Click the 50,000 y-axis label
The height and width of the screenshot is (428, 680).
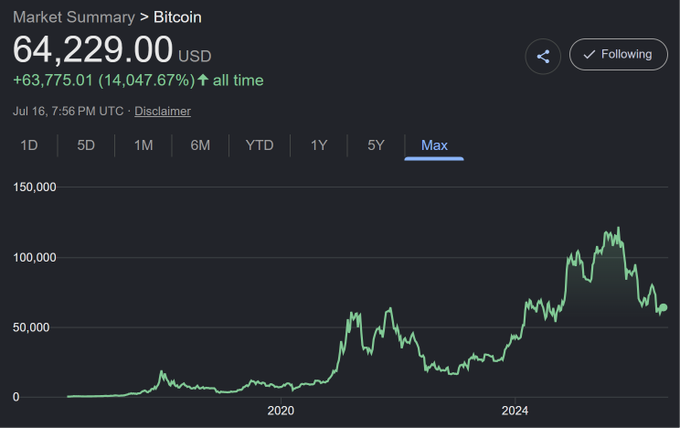pos(31,327)
